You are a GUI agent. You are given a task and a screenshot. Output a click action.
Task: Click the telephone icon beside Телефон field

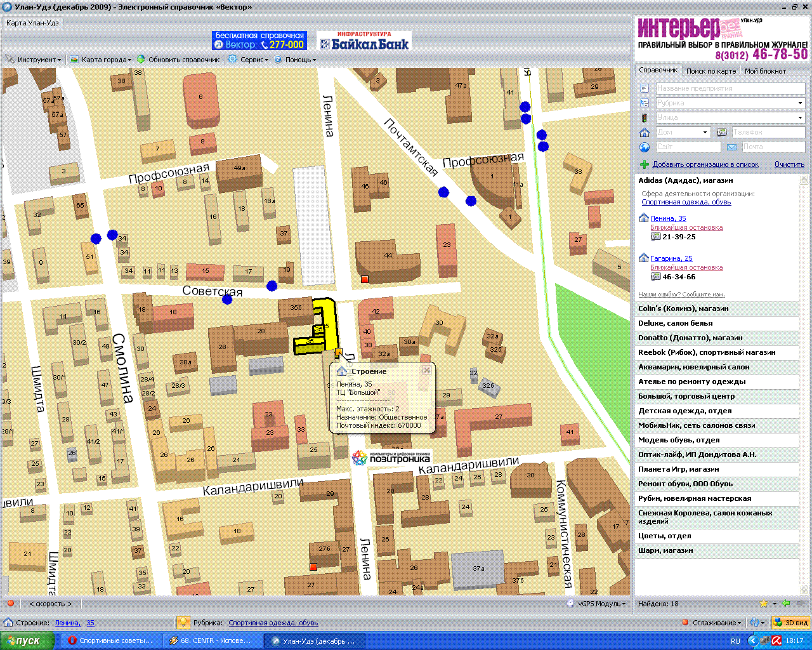tap(721, 132)
